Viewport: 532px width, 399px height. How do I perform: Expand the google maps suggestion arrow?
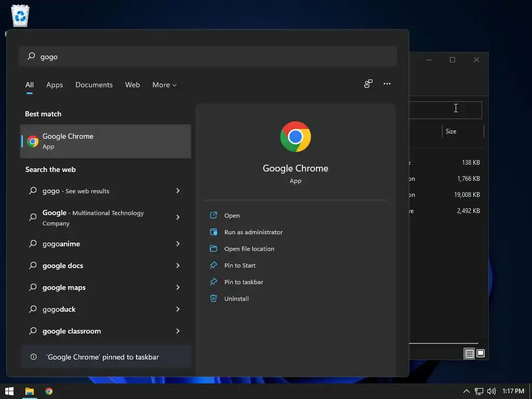click(178, 287)
